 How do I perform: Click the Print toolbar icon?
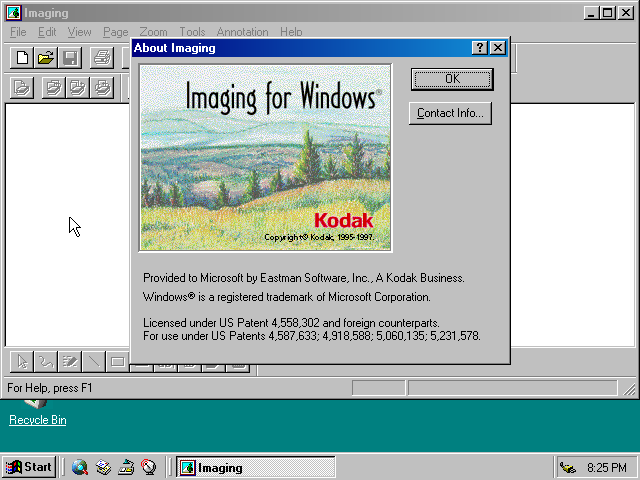point(102,58)
